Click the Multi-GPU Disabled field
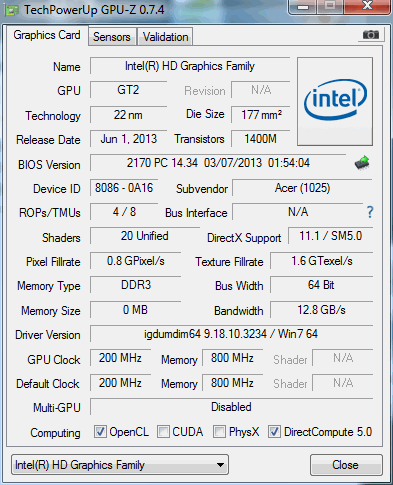The width and height of the screenshot is (393, 485). click(231, 407)
